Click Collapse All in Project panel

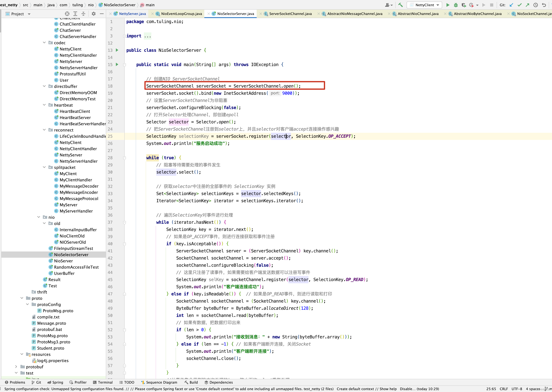tap(83, 14)
